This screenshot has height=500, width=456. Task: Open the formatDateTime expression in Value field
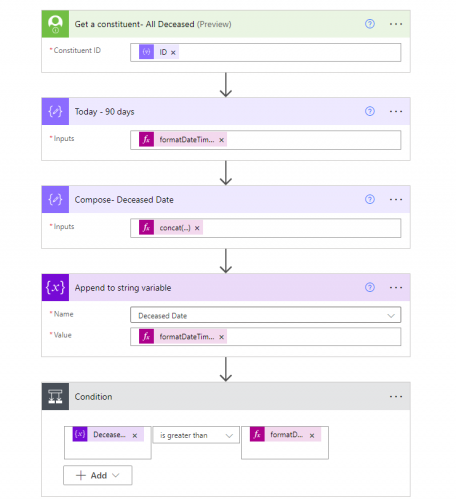coord(187,337)
